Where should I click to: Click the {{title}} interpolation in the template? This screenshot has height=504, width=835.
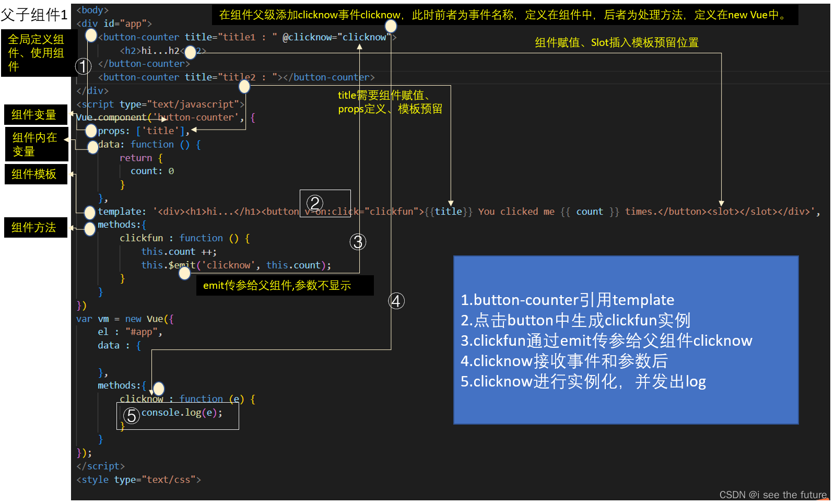pos(448,212)
